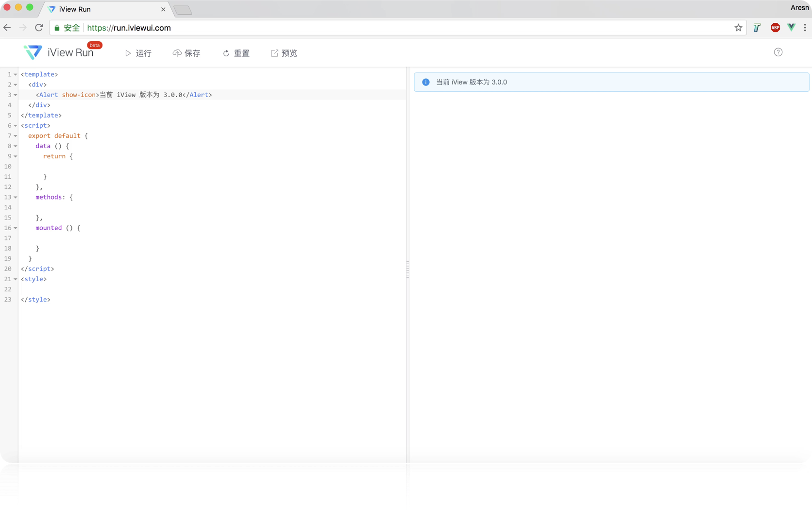The height and width of the screenshot is (522, 812).
Task: Collapse the Alert fold on line 3
Action: 16,95
